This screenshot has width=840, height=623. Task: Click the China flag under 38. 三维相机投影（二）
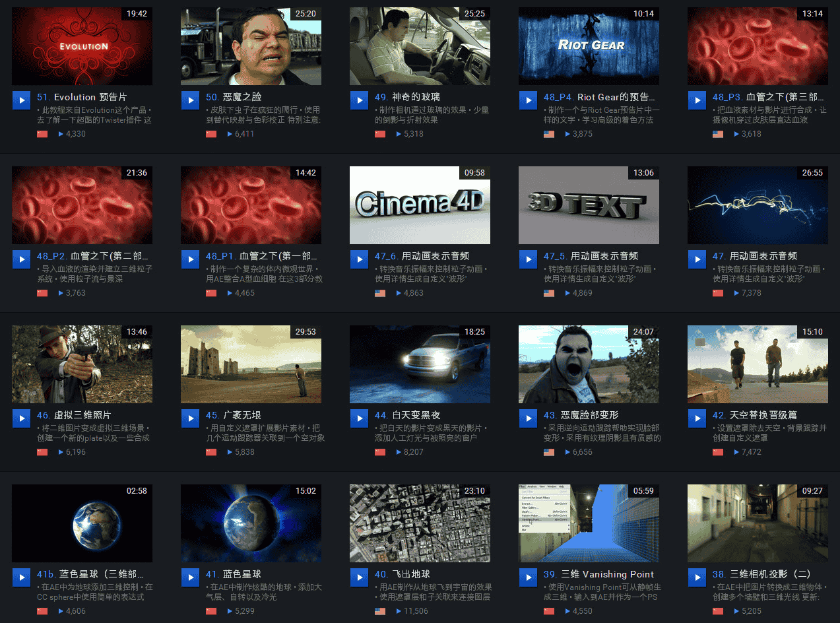(x=718, y=611)
